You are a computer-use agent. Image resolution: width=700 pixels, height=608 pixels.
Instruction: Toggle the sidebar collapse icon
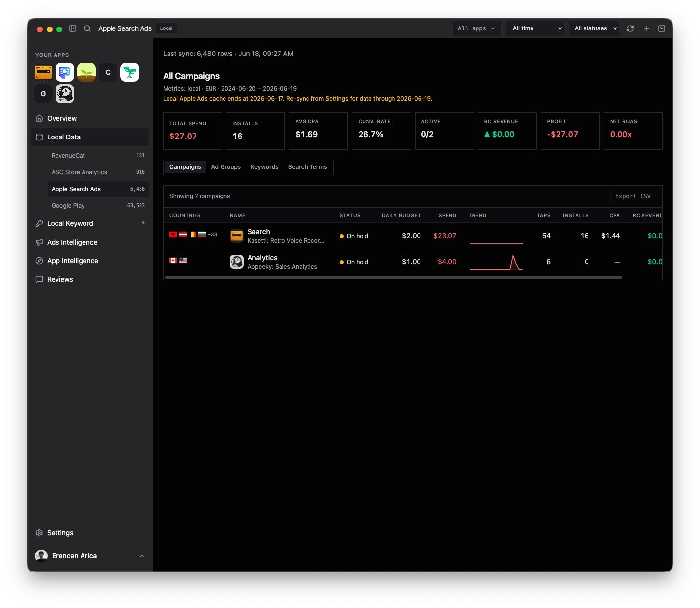(x=73, y=28)
